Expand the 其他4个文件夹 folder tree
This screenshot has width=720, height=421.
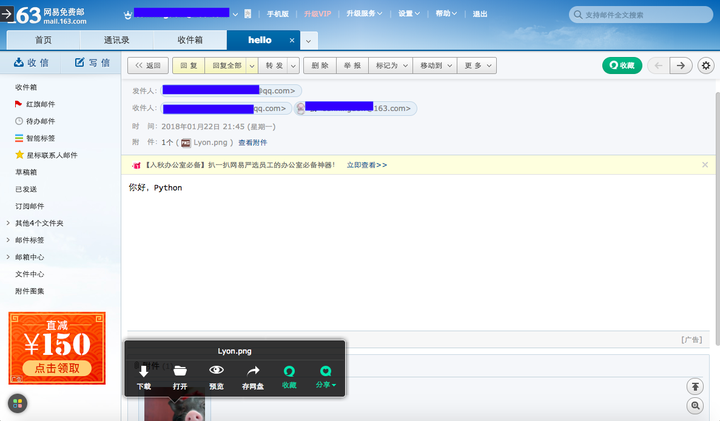8,223
